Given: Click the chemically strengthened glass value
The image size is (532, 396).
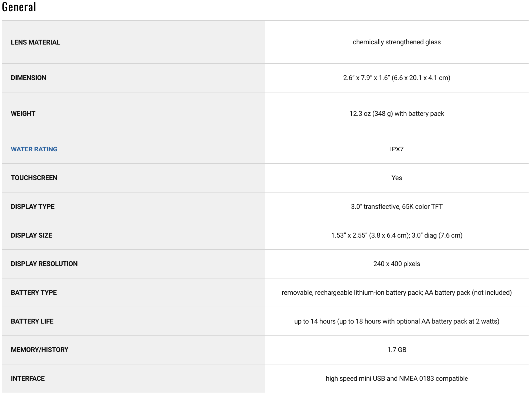Looking at the screenshot, I should [x=397, y=42].
